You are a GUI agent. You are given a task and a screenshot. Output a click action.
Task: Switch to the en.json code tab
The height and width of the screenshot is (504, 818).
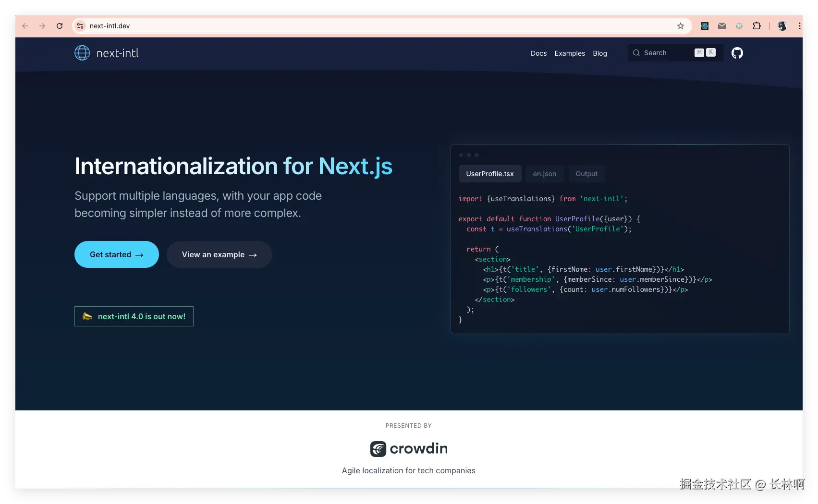coord(545,174)
